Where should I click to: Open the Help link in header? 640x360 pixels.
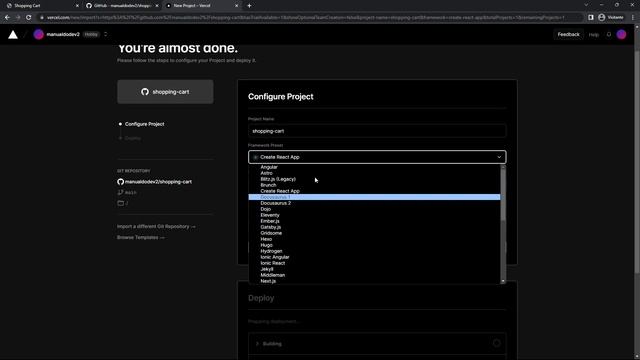coord(593,35)
